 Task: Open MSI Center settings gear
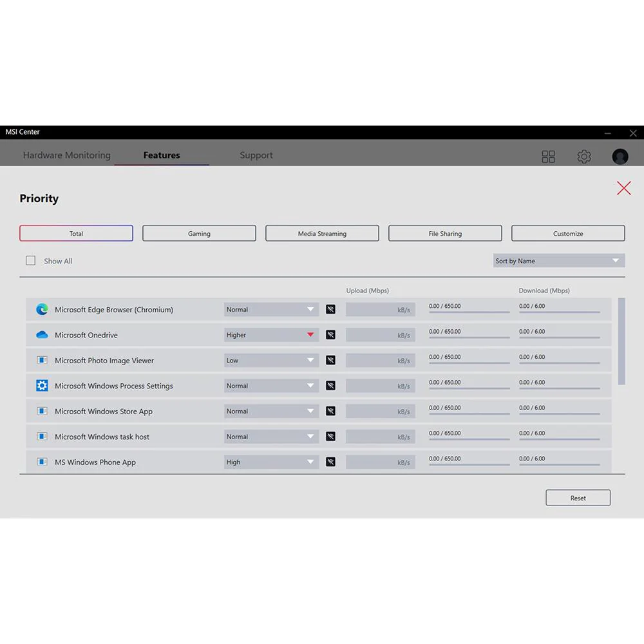pos(584,156)
